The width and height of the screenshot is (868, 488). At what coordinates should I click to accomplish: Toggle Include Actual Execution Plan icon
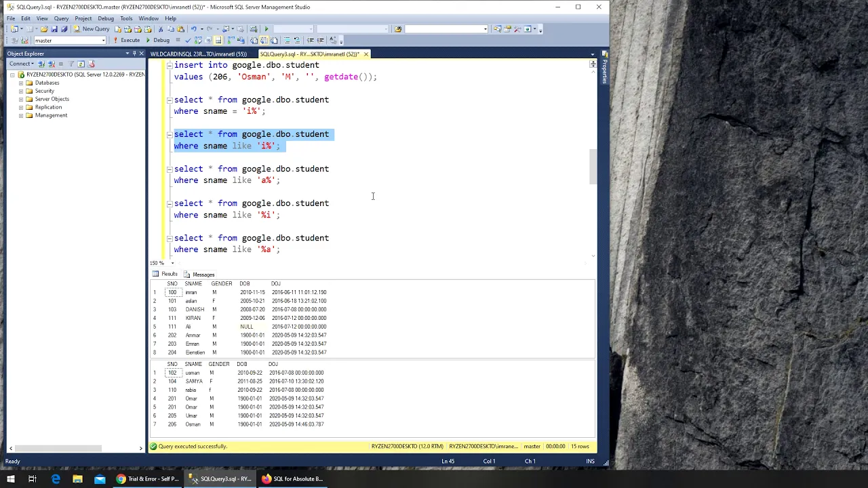[231, 40]
